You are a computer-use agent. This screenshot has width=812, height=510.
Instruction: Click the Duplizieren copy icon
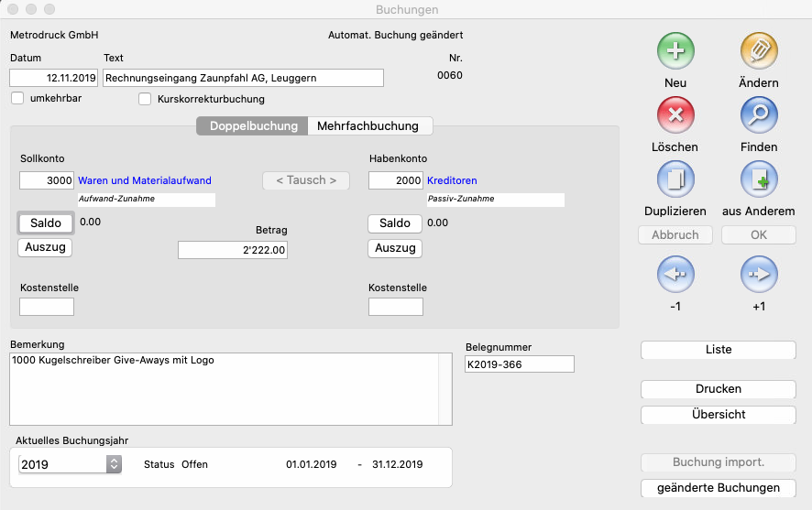[675, 179]
